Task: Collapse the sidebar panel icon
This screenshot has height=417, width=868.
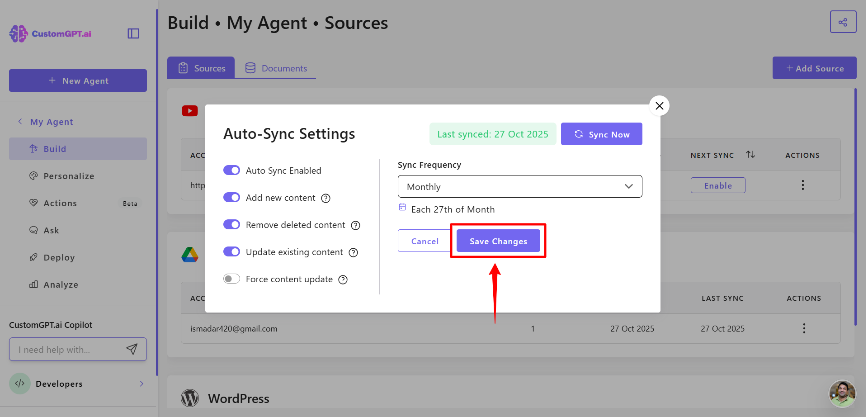Action: [x=133, y=33]
